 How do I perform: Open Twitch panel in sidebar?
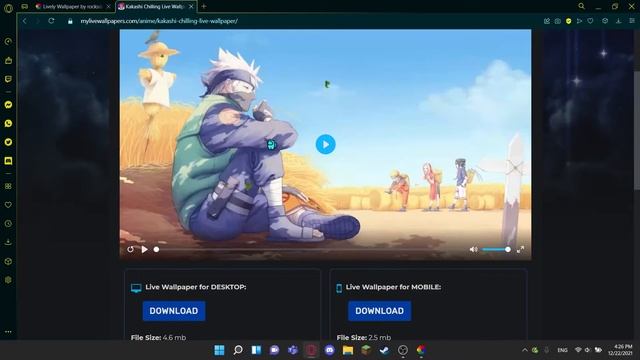pyautogui.click(x=8, y=79)
